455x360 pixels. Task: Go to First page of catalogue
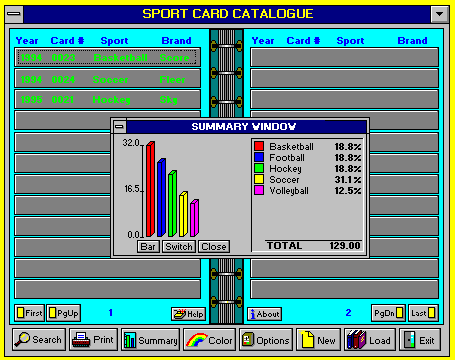29,313
